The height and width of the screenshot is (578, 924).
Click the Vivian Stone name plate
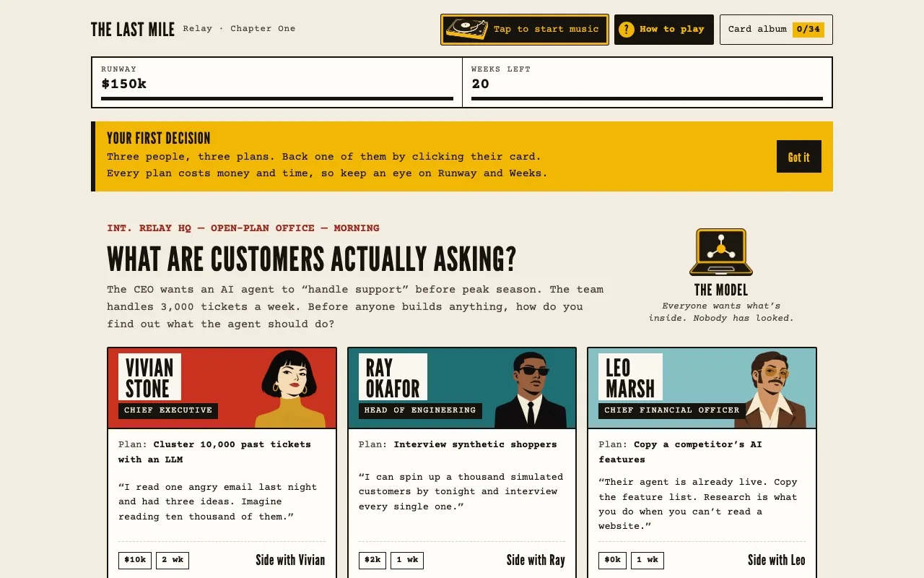click(x=149, y=378)
